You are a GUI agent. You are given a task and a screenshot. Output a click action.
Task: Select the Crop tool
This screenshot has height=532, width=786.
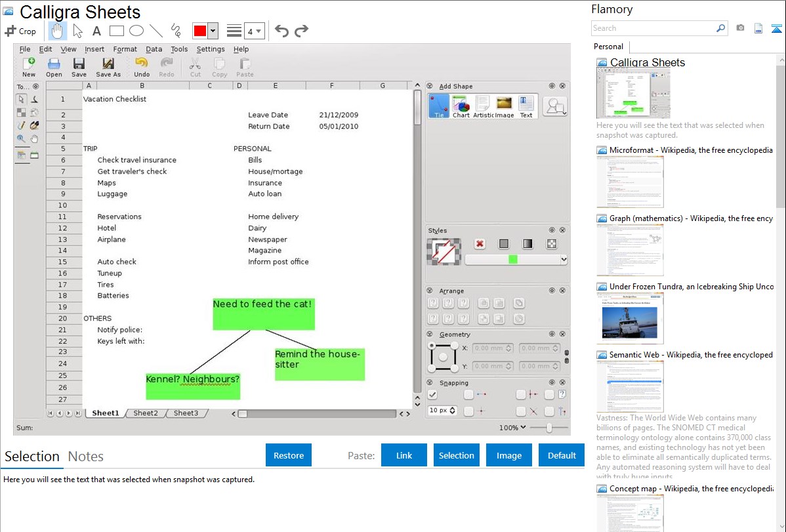[x=20, y=31]
